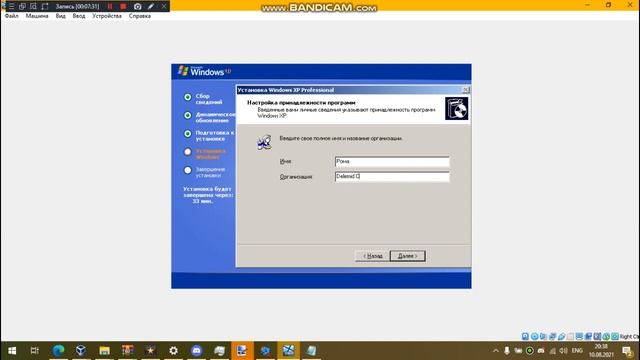Click the Организация text field
The width and height of the screenshot is (640, 360).
(392, 176)
